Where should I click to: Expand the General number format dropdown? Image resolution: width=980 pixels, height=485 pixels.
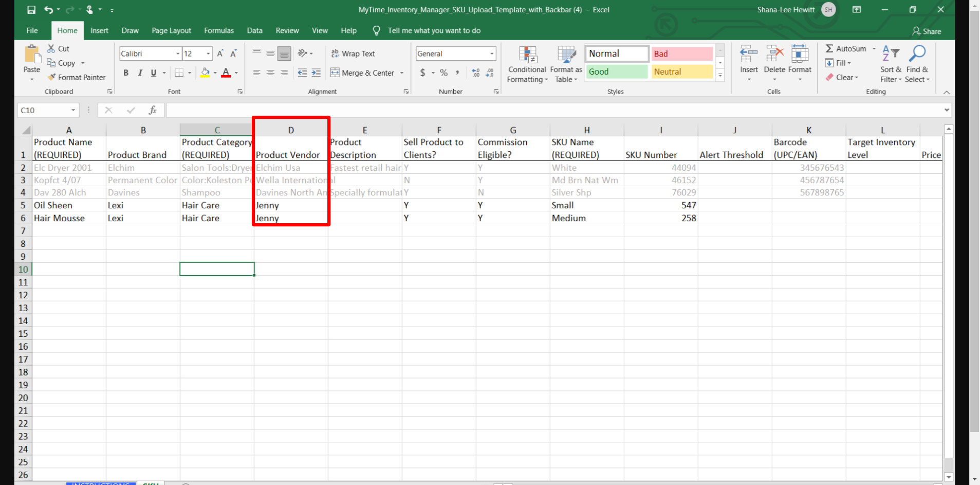[492, 53]
